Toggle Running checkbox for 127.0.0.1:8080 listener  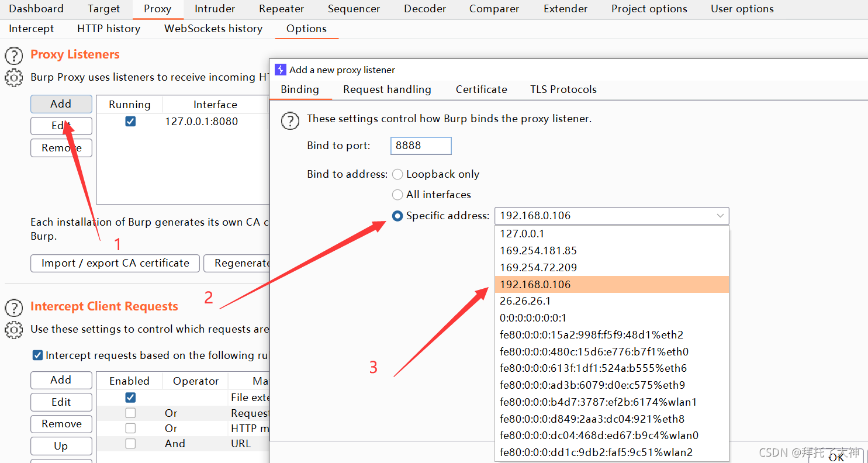[130, 122]
